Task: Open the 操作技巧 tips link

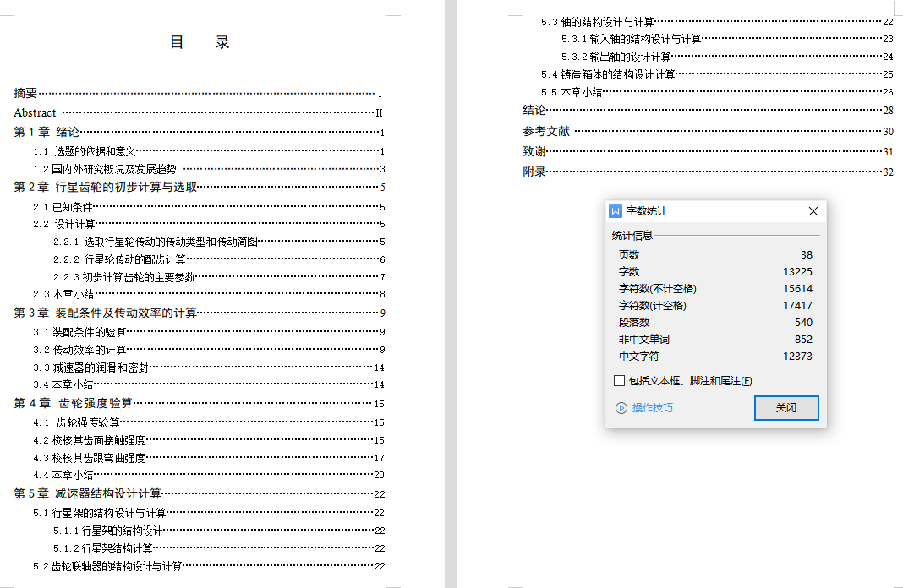Action: 652,408
